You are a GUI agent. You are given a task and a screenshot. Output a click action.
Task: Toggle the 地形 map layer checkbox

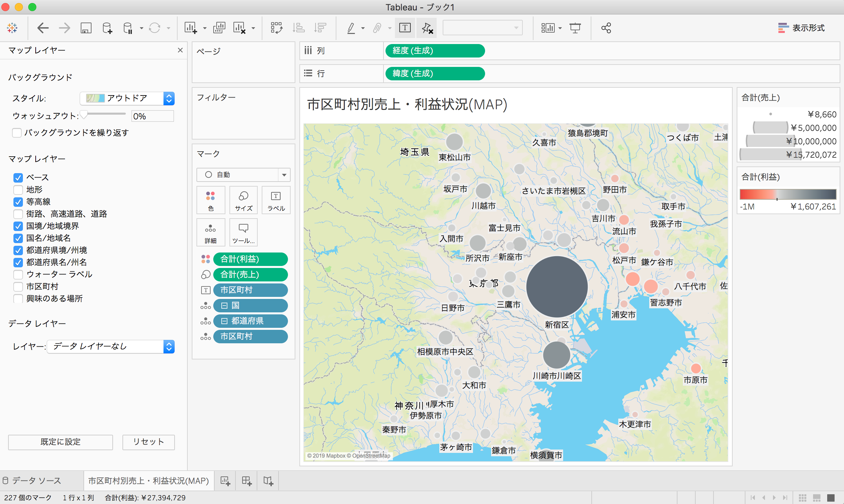click(x=18, y=190)
